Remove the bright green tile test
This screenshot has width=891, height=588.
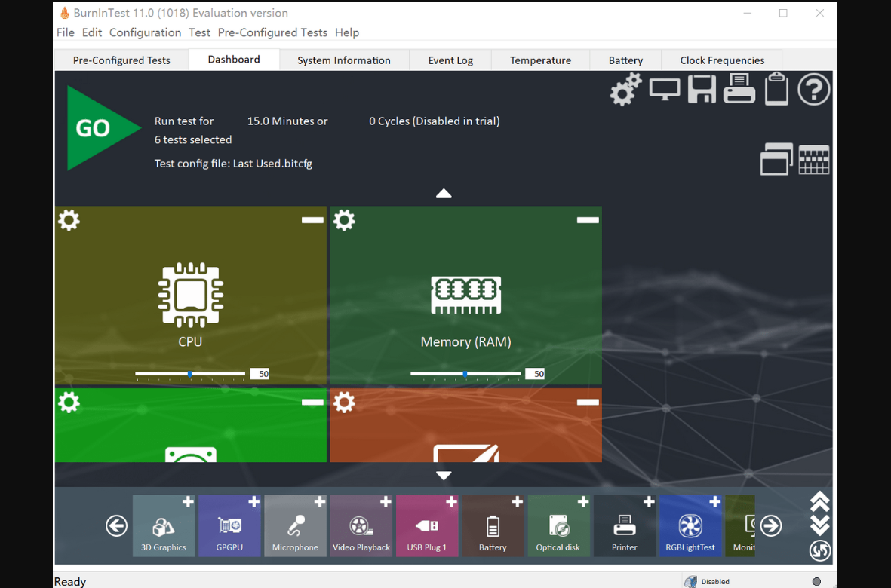tap(312, 402)
